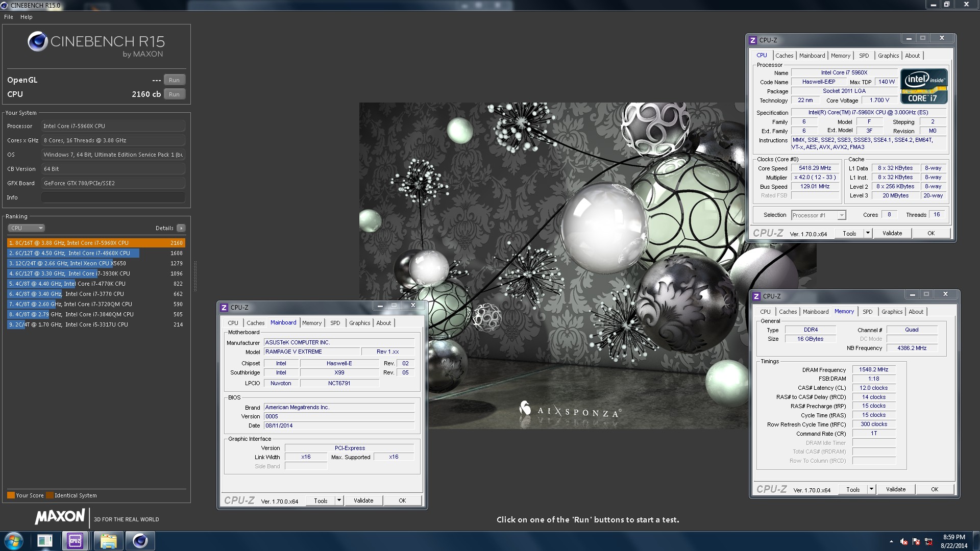Open About tab in top CPU-Z window
Image resolution: width=980 pixels, height=551 pixels.
point(913,56)
